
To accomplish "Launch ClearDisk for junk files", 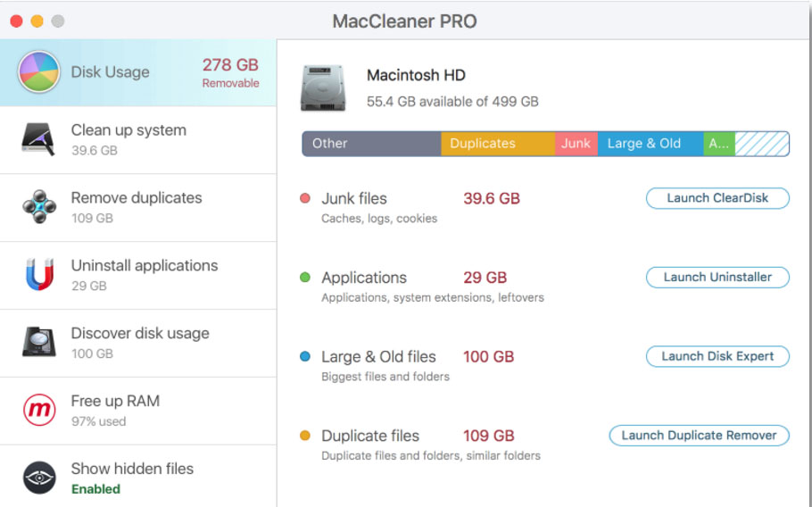I will point(717,198).
